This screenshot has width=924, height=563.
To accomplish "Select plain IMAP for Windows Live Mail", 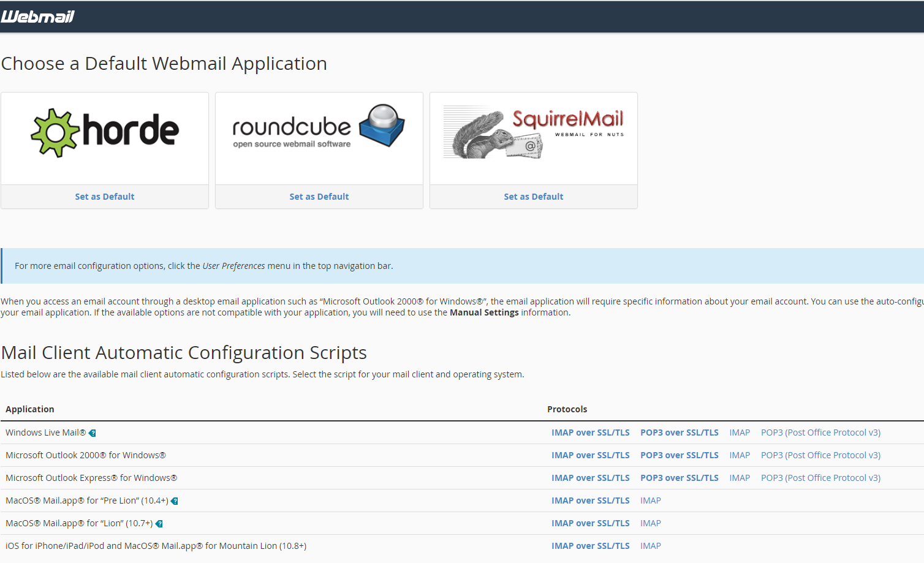I will click(740, 433).
